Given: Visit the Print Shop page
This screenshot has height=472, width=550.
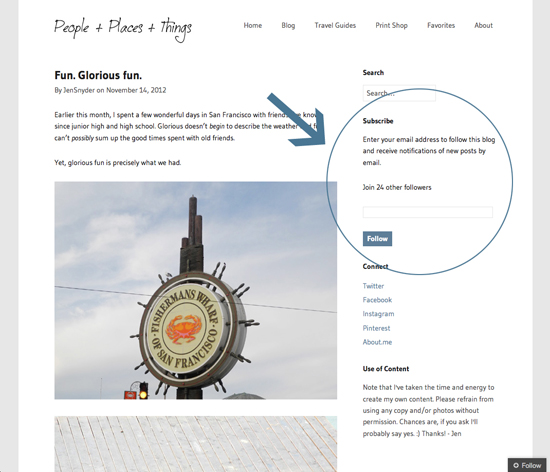Looking at the screenshot, I should (x=391, y=25).
